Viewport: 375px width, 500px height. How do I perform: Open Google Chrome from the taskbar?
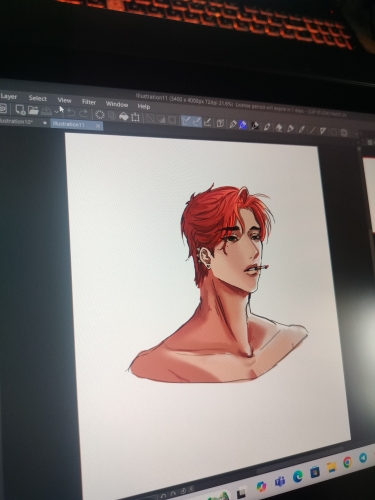[x=347, y=462]
